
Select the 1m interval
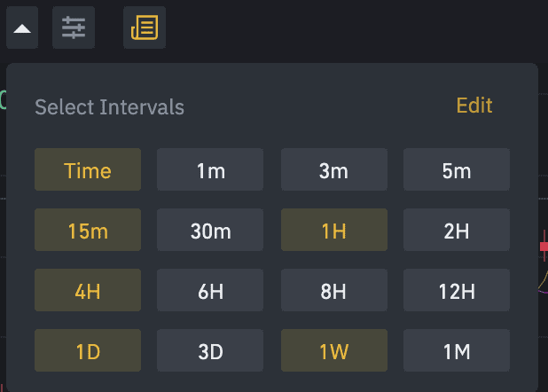[x=210, y=169]
